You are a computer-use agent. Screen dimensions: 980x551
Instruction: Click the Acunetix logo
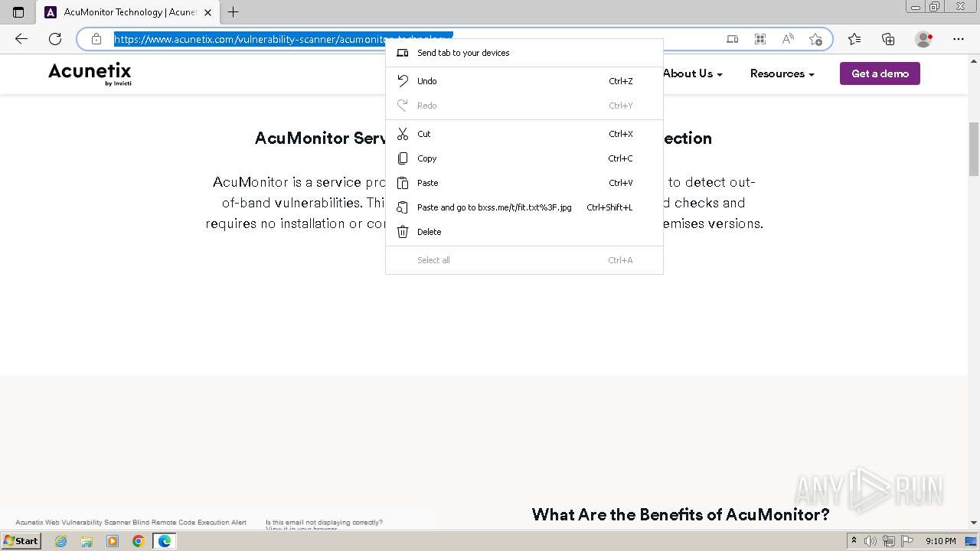90,73
